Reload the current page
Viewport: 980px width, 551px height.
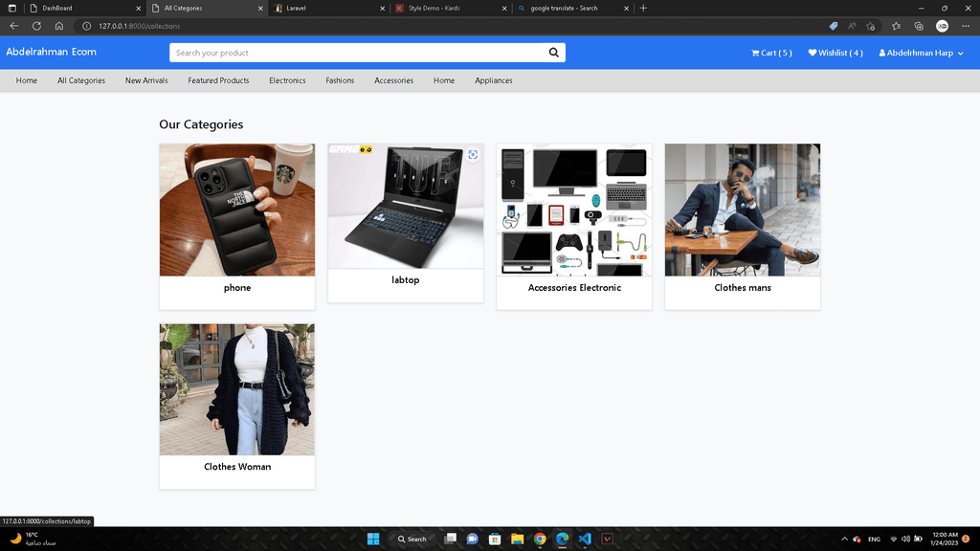pyautogui.click(x=37, y=26)
